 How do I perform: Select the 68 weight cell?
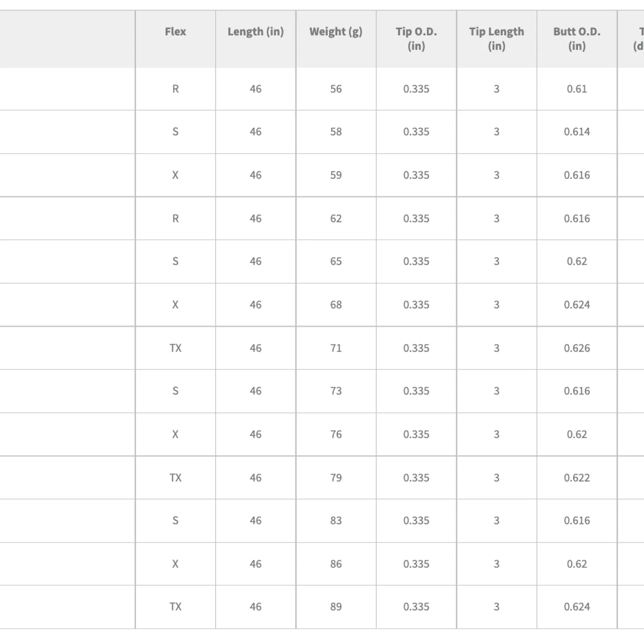click(336, 305)
